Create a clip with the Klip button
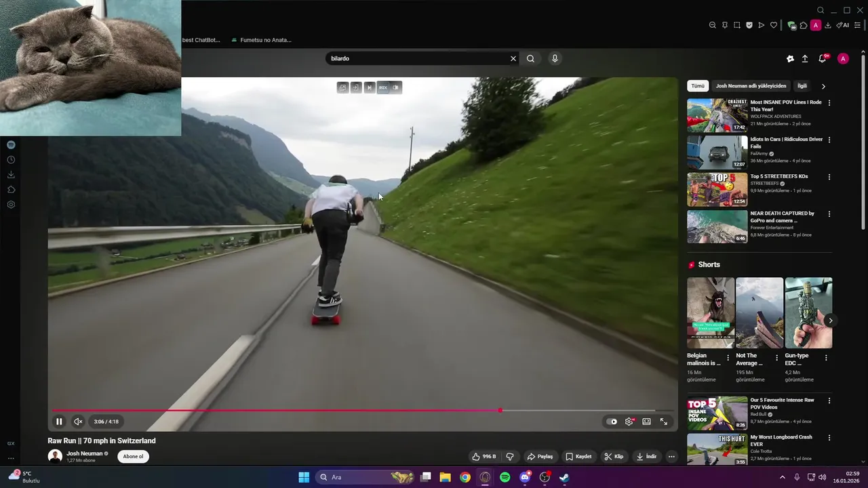This screenshot has height=488, width=868. click(614, 457)
